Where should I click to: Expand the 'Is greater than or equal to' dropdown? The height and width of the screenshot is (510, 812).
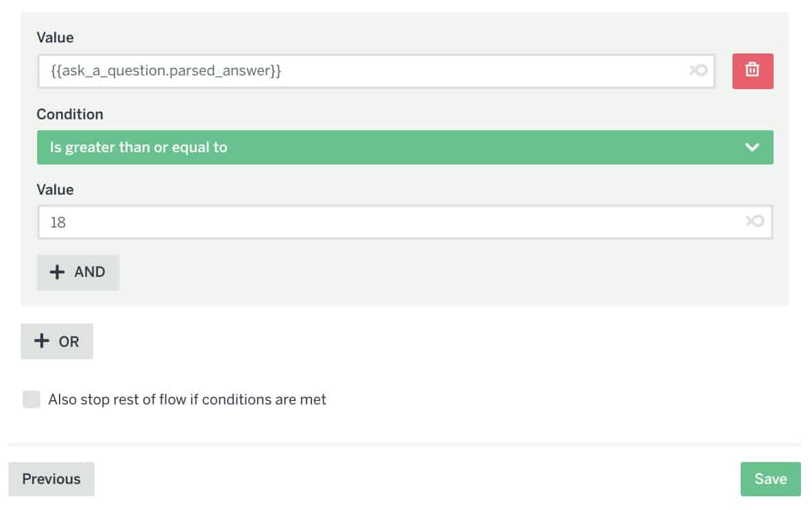pos(405,147)
